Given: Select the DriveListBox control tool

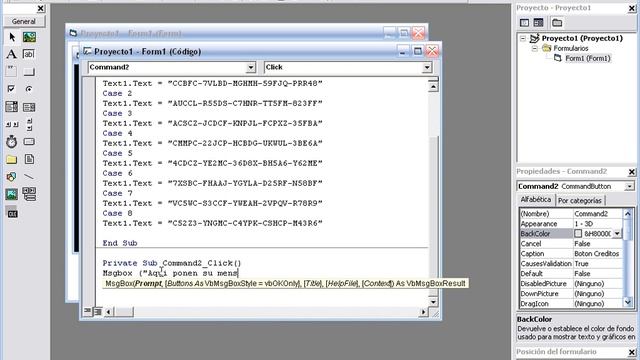Looking at the screenshot, I should coord(29,142).
